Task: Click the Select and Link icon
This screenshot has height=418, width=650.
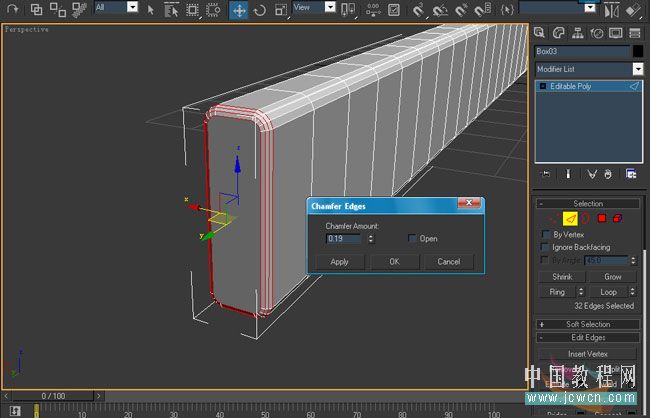Action: coord(36,9)
